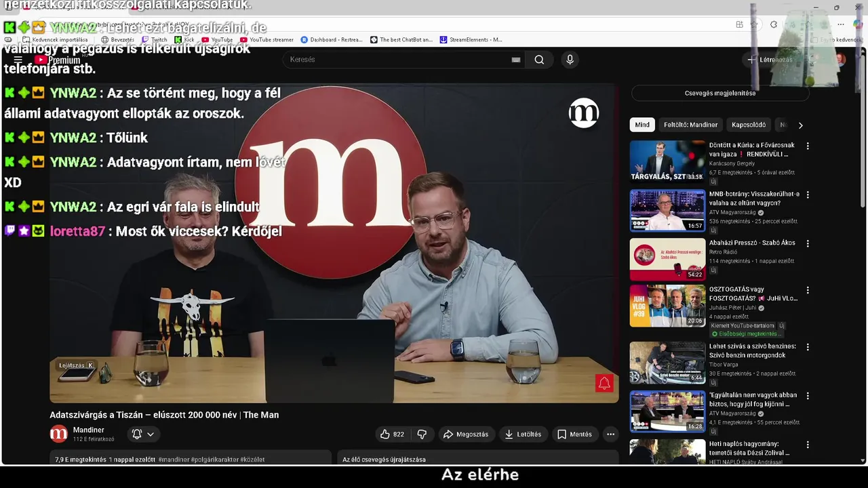Open options for 'Döntött a Kúria' video
The width and height of the screenshot is (868, 488).
[808, 146]
